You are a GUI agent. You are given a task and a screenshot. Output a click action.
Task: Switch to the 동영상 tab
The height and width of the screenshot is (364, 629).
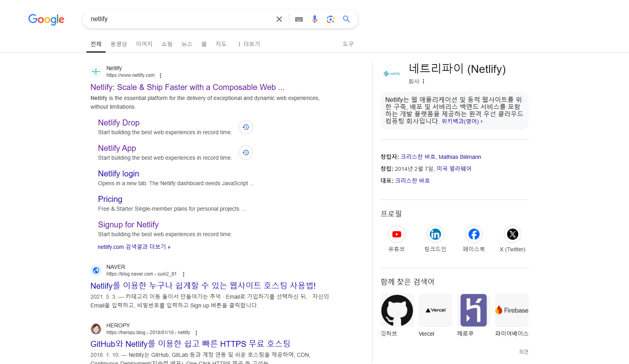pyautogui.click(x=119, y=44)
